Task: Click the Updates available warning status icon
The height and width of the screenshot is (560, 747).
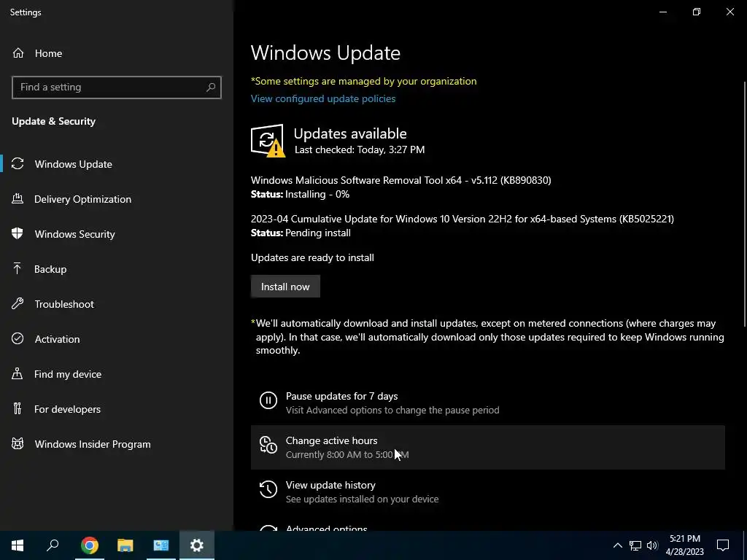Action: [268, 141]
